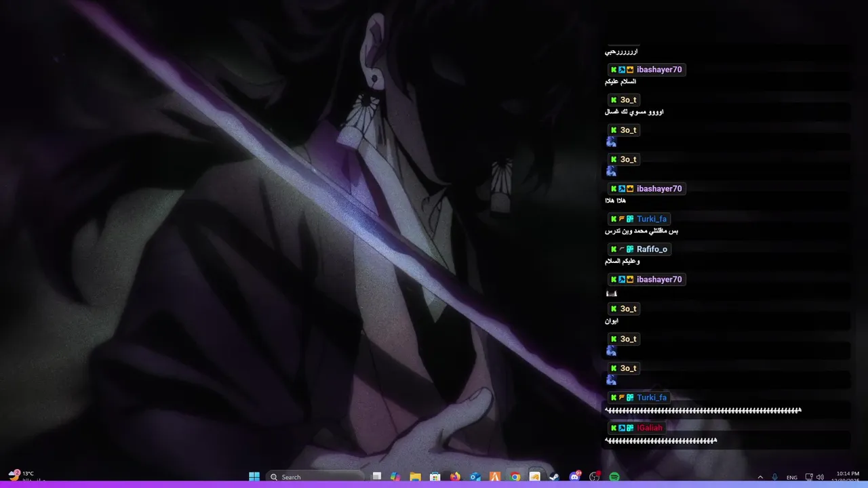
Task: Open Task View from the taskbar
Action: pyautogui.click(x=377, y=476)
